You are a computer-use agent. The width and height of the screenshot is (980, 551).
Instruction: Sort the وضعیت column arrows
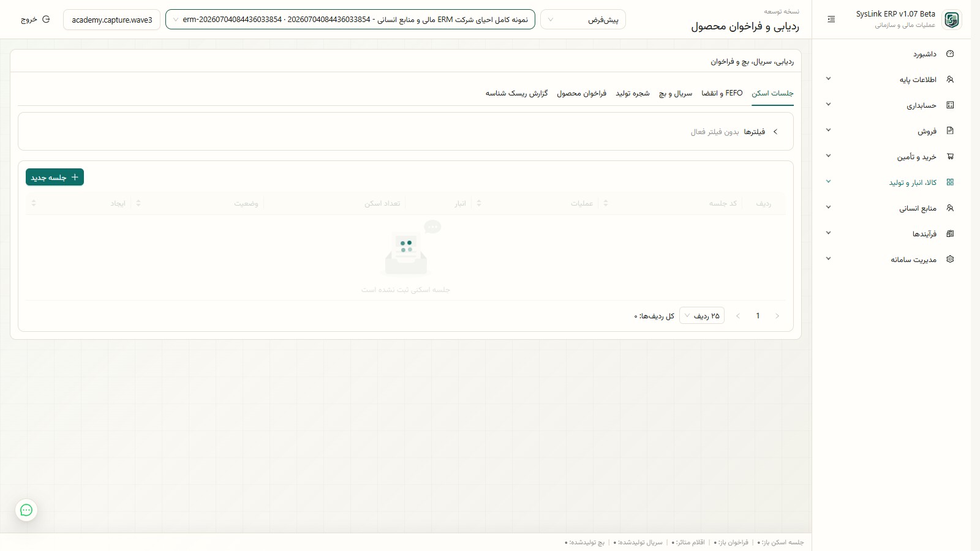pos(138,203)
